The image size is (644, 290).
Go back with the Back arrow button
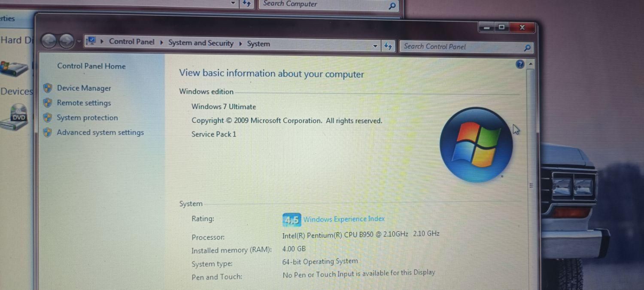(49, 41)
